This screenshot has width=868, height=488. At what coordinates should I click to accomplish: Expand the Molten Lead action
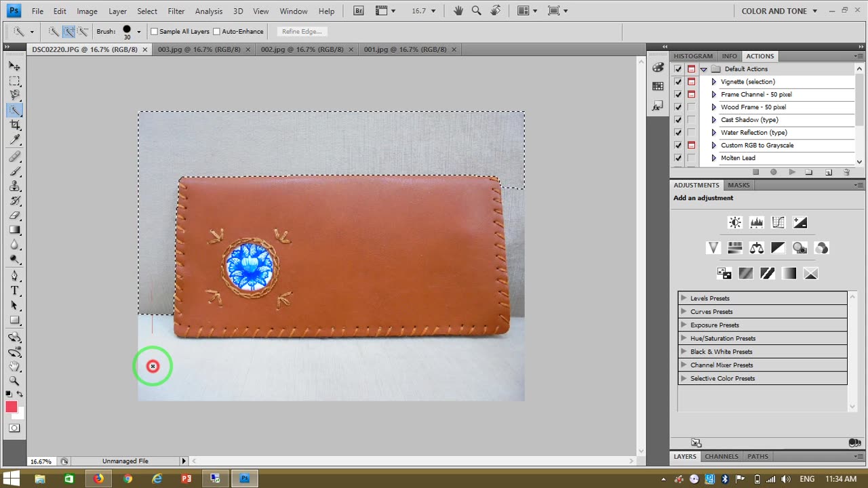pos(713,158)
